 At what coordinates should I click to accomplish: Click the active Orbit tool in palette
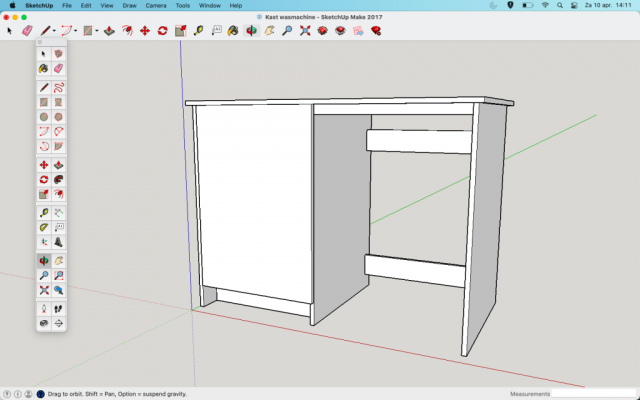(x=44, y=261)
